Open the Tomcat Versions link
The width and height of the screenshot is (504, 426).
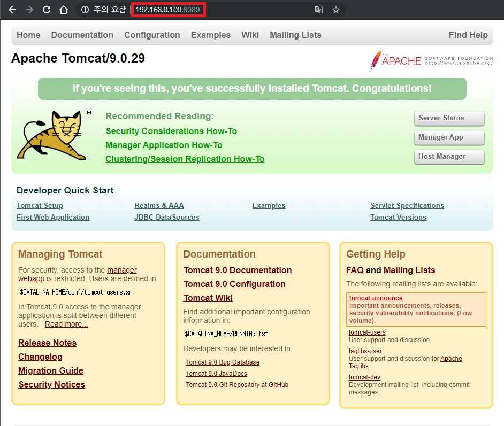click(398, 218)
